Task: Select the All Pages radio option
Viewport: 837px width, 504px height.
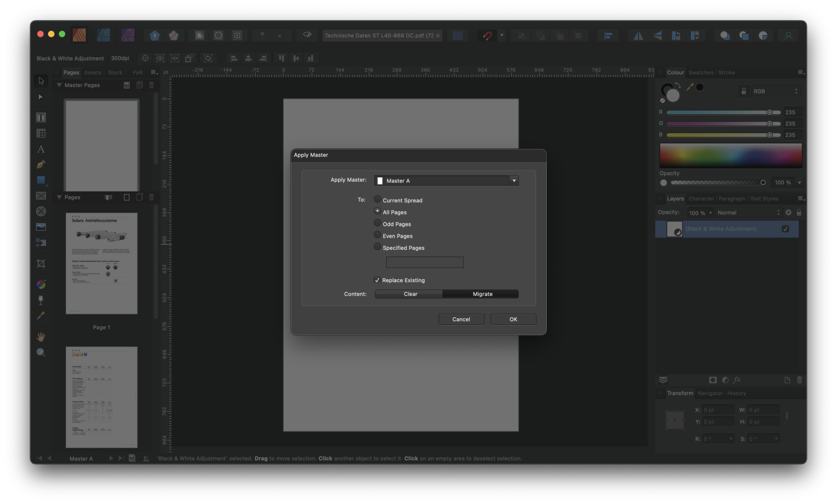Action: pos(377,211)
